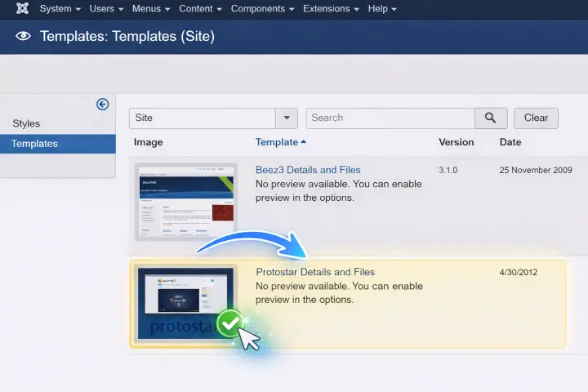Click Beez3 'No preview available' description text
588x392 pixels.
click(x=338, y=190)
